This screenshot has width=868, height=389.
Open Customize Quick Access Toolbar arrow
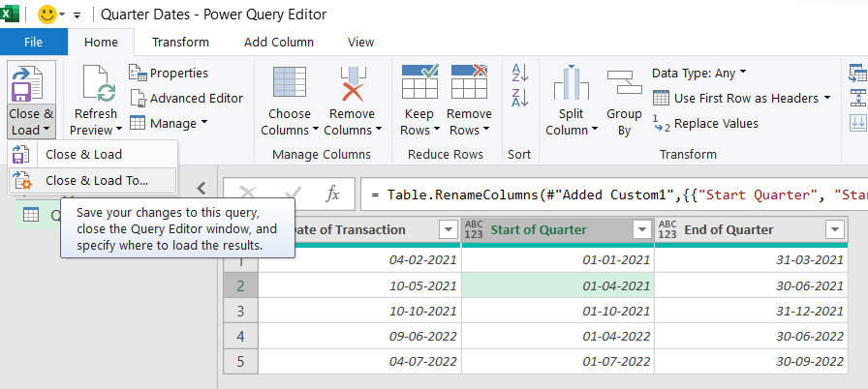click(77, 15)
